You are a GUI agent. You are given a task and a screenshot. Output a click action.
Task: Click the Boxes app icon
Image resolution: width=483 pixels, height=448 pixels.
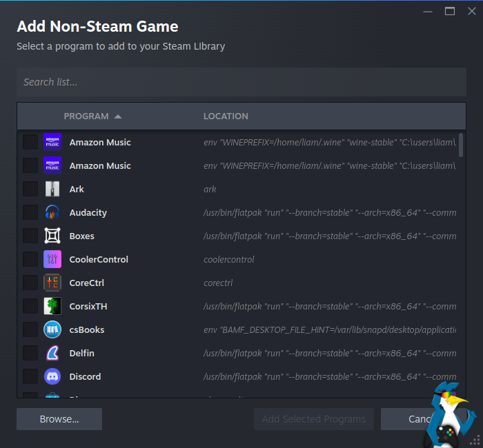point(52,236)
